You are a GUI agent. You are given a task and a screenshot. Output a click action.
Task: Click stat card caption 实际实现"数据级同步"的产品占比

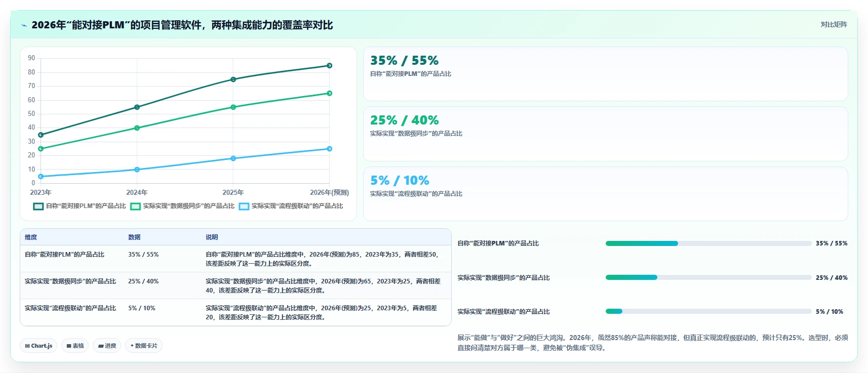(416, 134)
